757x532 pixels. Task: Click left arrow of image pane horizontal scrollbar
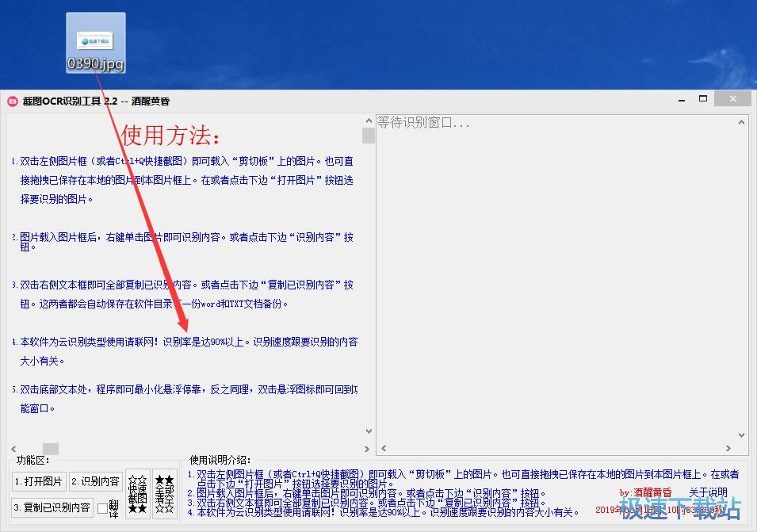13,449
